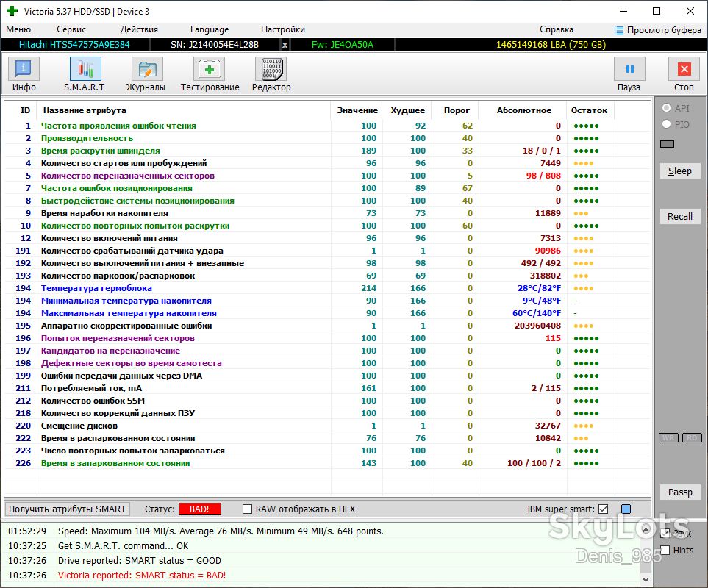Screen dimensions: 708x588
Task: Select the API radio button
Action: point(666,108)
